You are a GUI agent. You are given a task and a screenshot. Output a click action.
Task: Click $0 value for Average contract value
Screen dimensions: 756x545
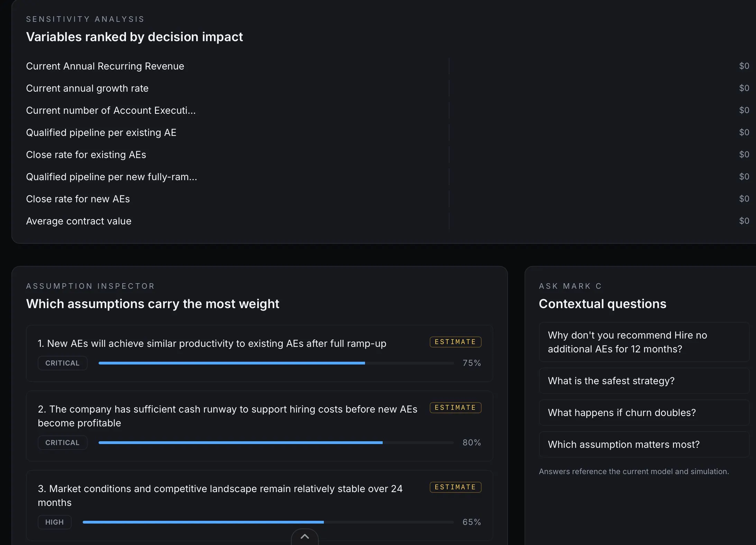[744, 221]
